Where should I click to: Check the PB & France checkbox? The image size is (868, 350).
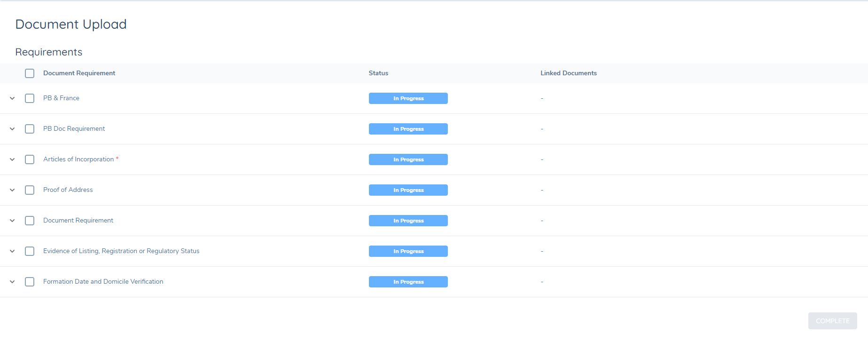click(x=30, y=98)
